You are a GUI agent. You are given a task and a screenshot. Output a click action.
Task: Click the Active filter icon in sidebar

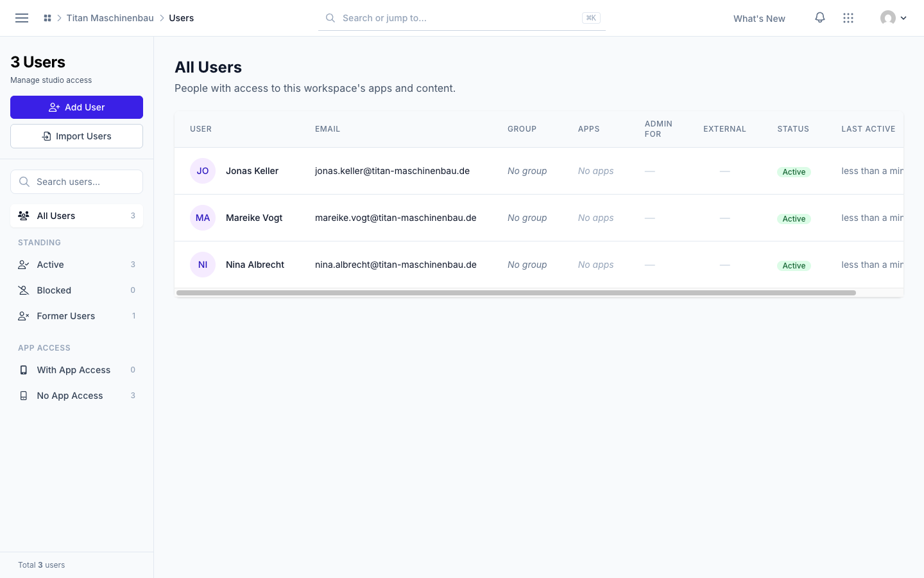[x=24, y=265]
